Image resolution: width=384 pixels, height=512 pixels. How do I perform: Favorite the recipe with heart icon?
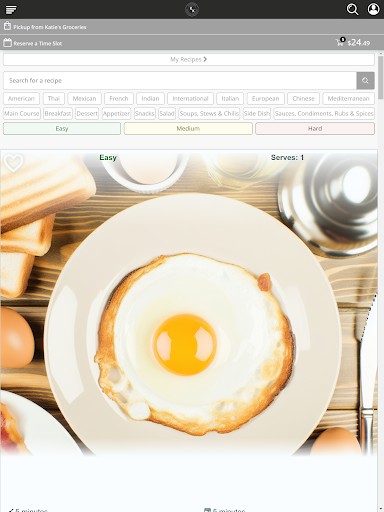coord(13,163)
